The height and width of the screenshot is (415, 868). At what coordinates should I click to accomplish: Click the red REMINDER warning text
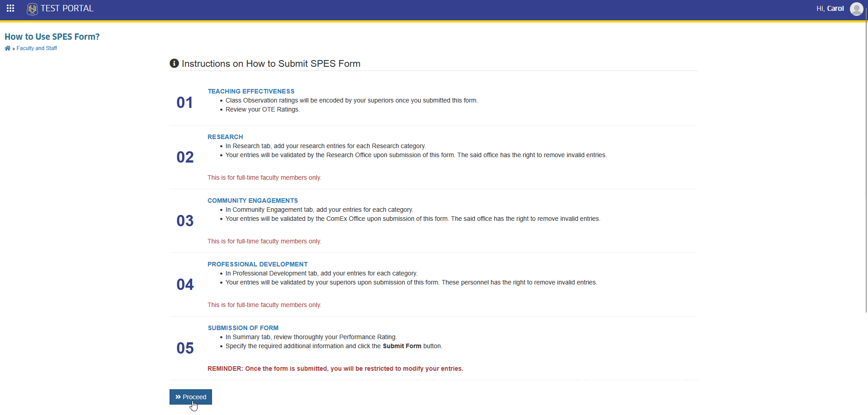click(x=335, y=368)
